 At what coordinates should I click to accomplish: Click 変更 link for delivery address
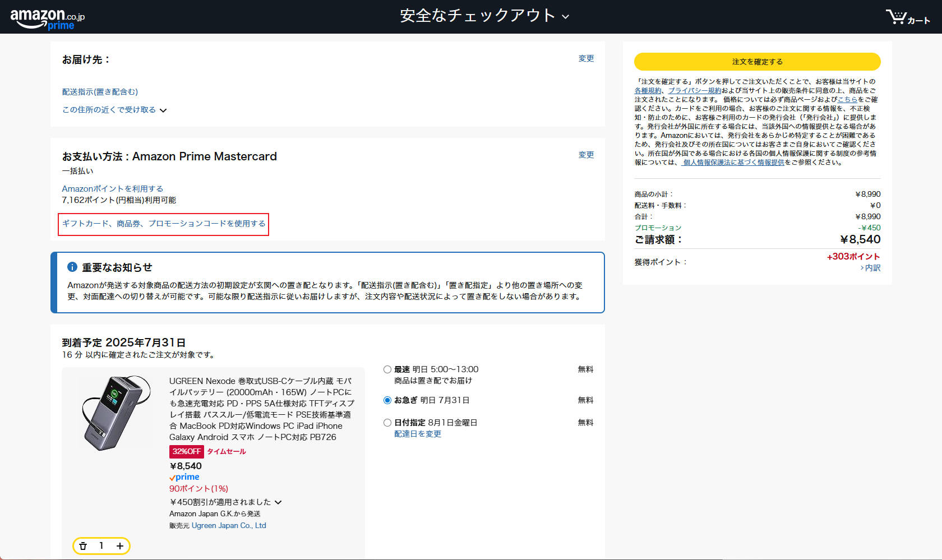click(x=586, y=58)
